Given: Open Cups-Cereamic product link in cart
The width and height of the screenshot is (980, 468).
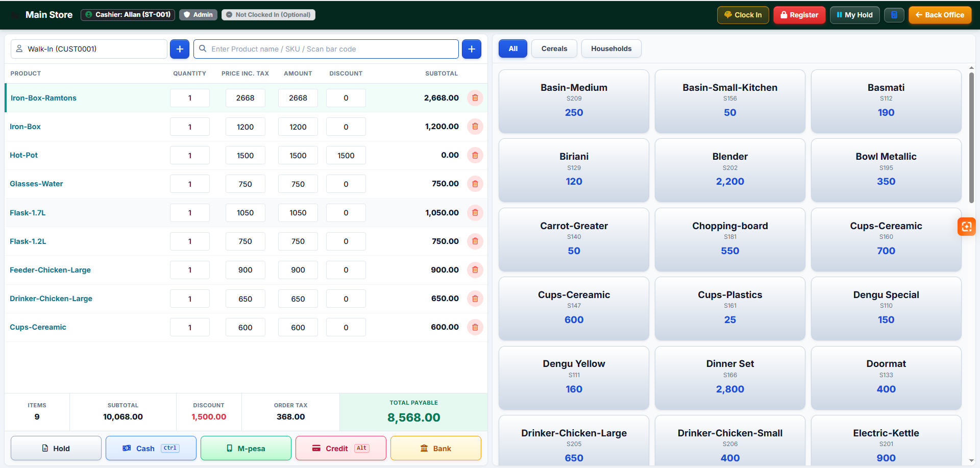Looking at the screenshot, I should [38, 327].
